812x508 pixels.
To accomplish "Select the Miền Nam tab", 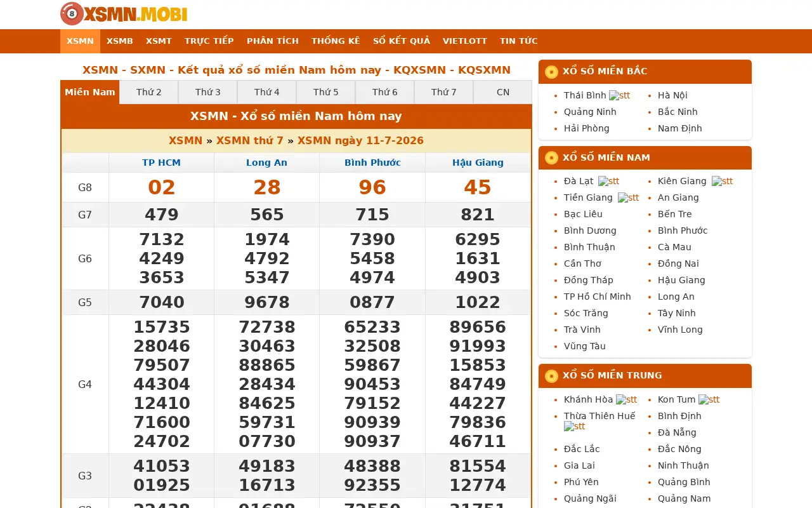I will (x=90, y=92).
